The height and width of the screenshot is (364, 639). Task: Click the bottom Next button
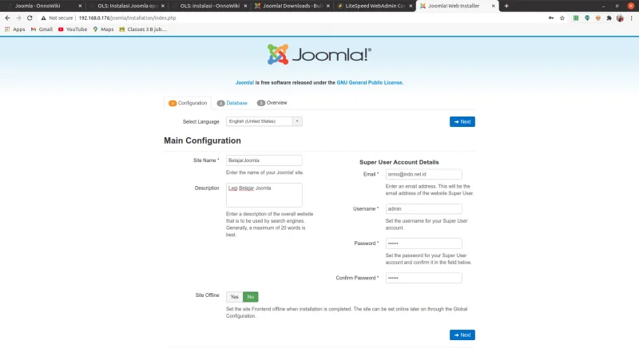(x=462, y=334)
